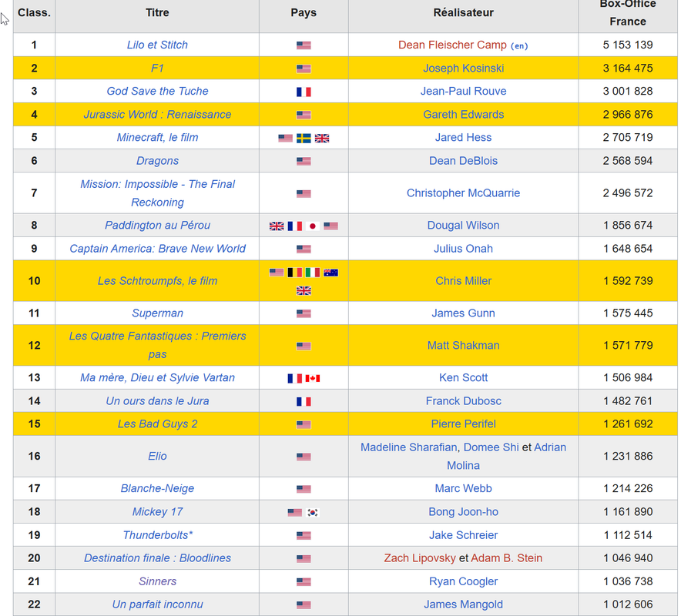Open Les Bad Guys 2 link

[x=157, y=424]
